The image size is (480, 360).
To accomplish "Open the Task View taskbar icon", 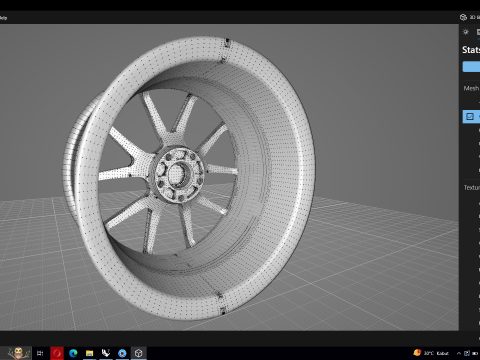I will [x=40, y=353].
